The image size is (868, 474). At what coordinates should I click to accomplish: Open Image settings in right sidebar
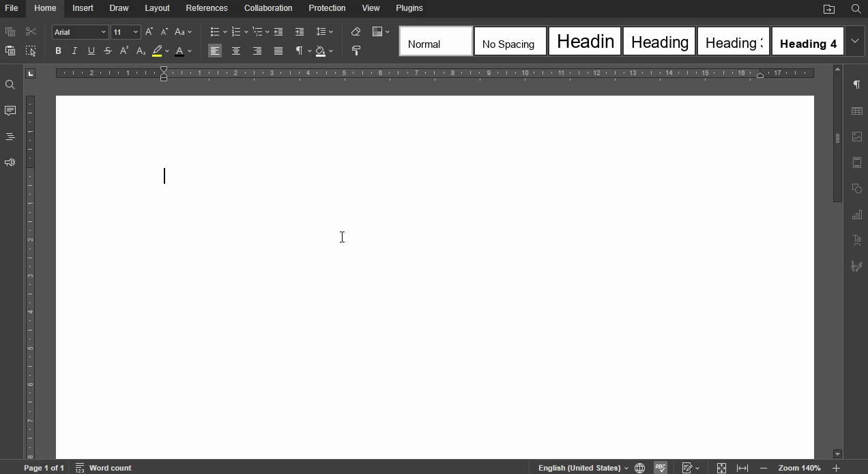(857, 137)
